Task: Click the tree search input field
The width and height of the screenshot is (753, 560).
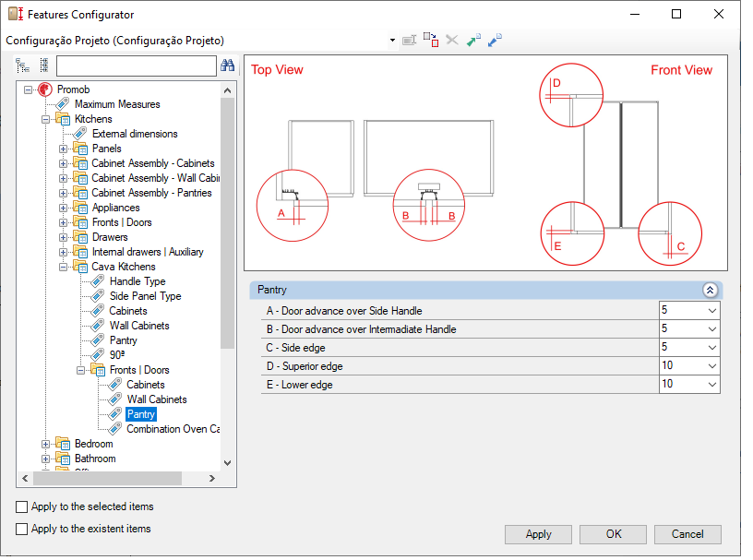Action: 137,66
